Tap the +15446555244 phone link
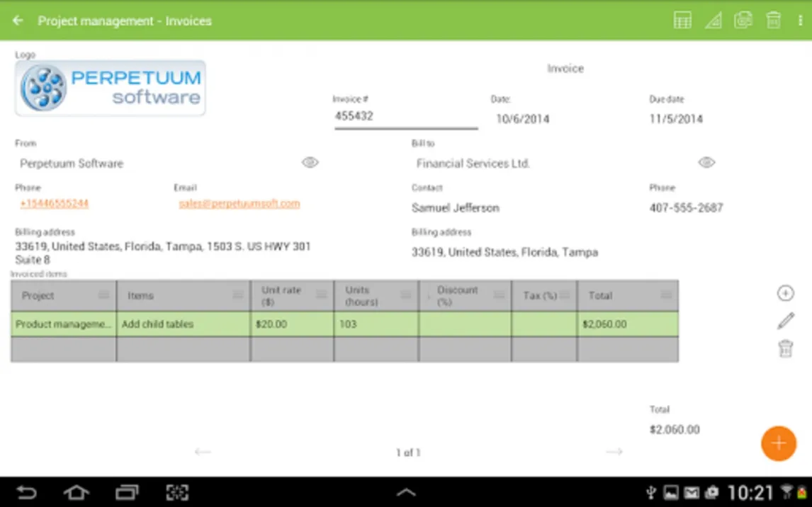This screenshot has width=812, height=507. pyautogui.click(x=54, y=204)
